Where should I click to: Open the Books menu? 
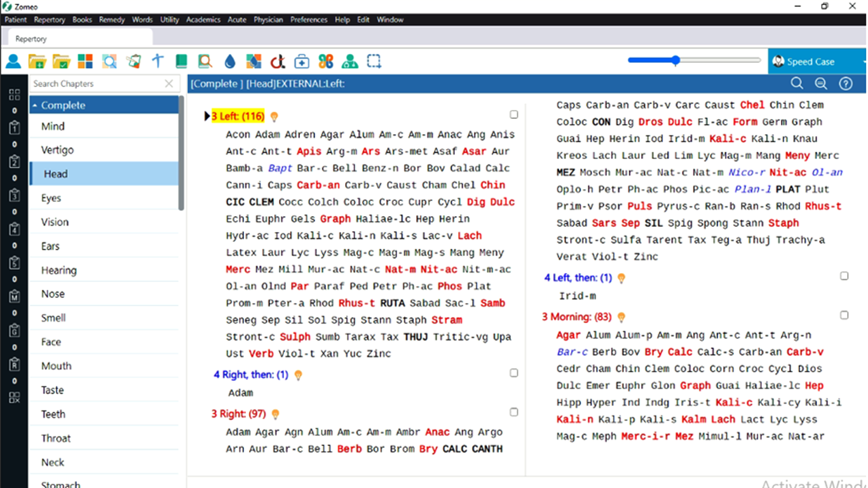82,20
